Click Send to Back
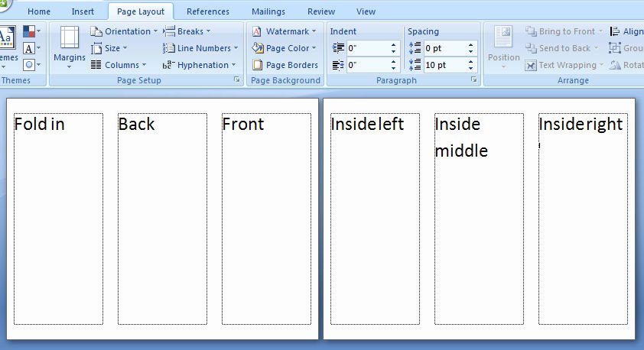This screenshot has height=350, width=644. 561,48
